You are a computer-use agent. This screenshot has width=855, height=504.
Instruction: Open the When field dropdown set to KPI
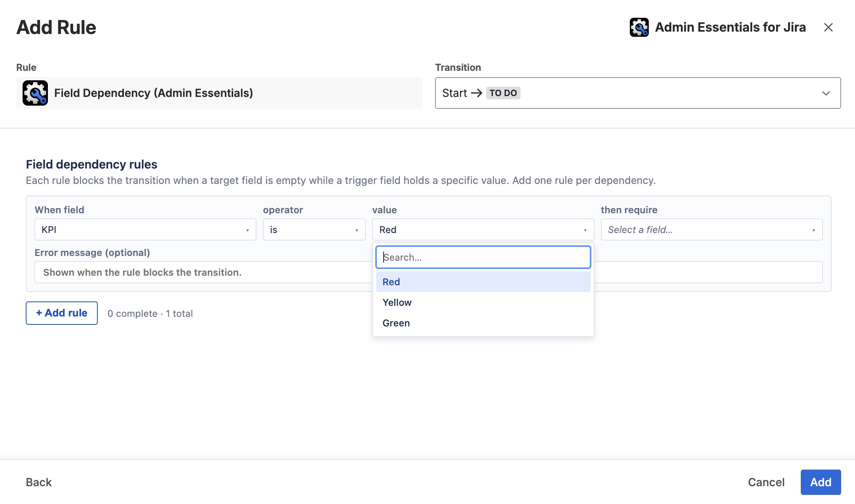coord(145,229)
